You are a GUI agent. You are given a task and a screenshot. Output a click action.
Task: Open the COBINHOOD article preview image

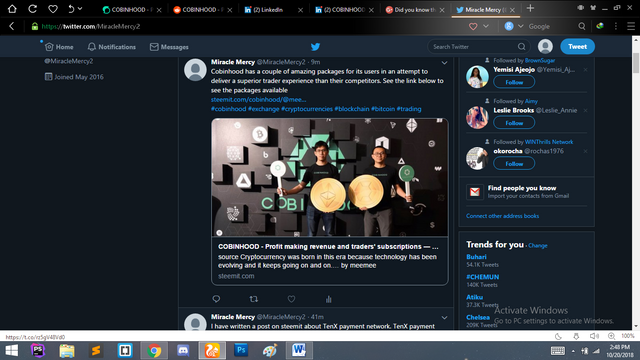click(329, 178)
